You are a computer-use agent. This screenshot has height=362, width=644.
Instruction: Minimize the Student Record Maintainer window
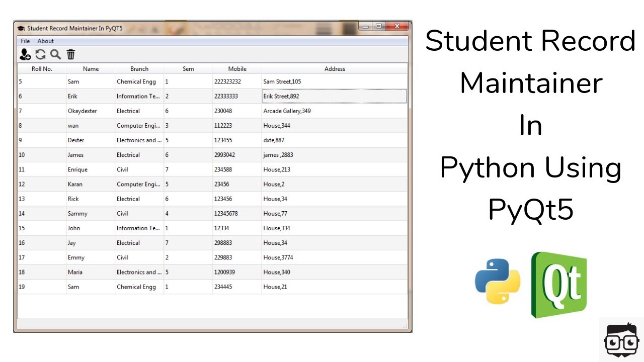(x=365, y=26)
